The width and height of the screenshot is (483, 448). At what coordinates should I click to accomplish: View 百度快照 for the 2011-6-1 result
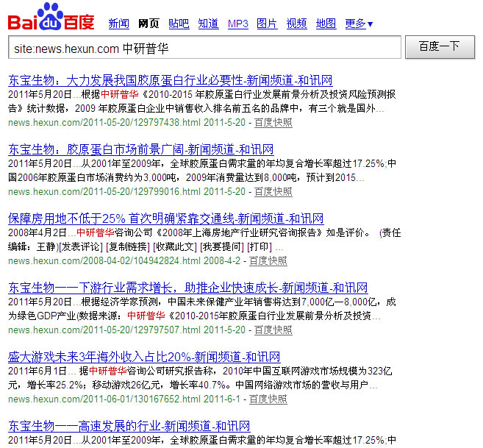[268, 399]
